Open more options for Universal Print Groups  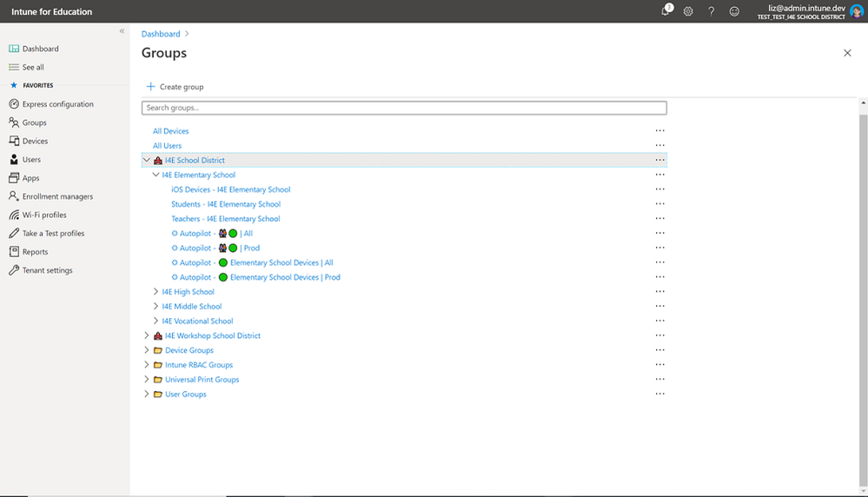click(x=659, y=380)
